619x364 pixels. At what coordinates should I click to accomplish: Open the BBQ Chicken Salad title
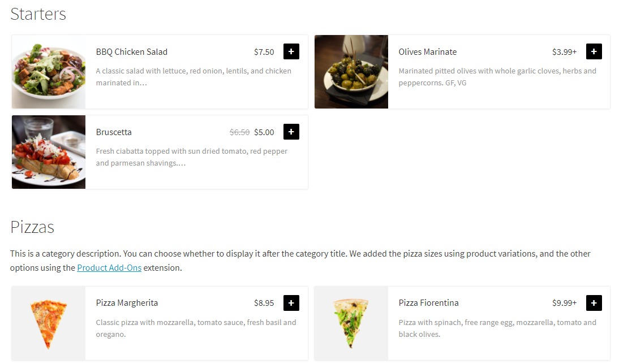pos(132,52)
